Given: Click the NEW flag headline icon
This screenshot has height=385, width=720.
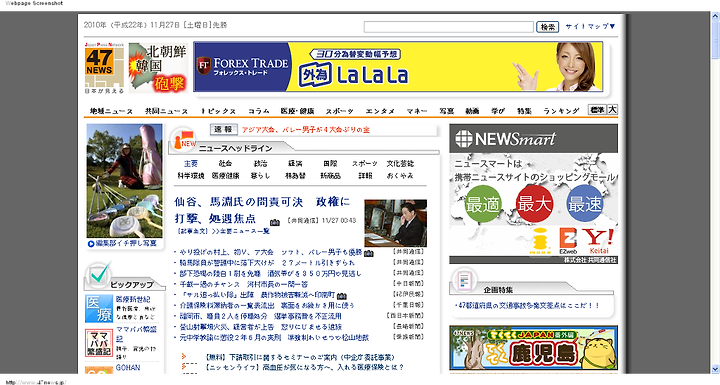Looking at the screenshot, I should click(x=184, y=141).
